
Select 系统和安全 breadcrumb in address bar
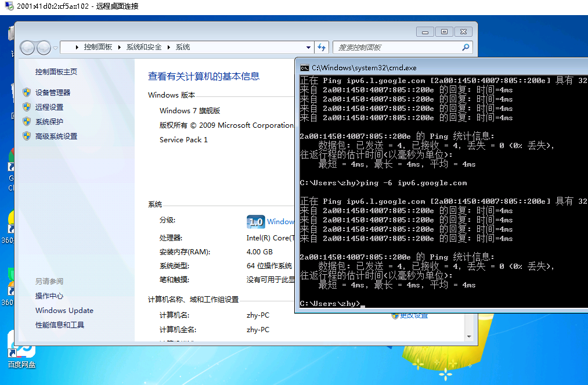[x=144, y=47]
